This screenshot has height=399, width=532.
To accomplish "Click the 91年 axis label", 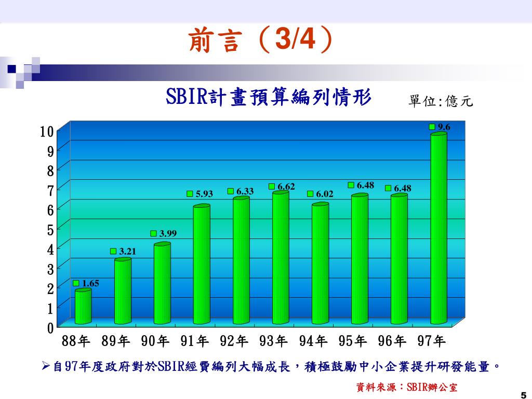I will point(194,341).
